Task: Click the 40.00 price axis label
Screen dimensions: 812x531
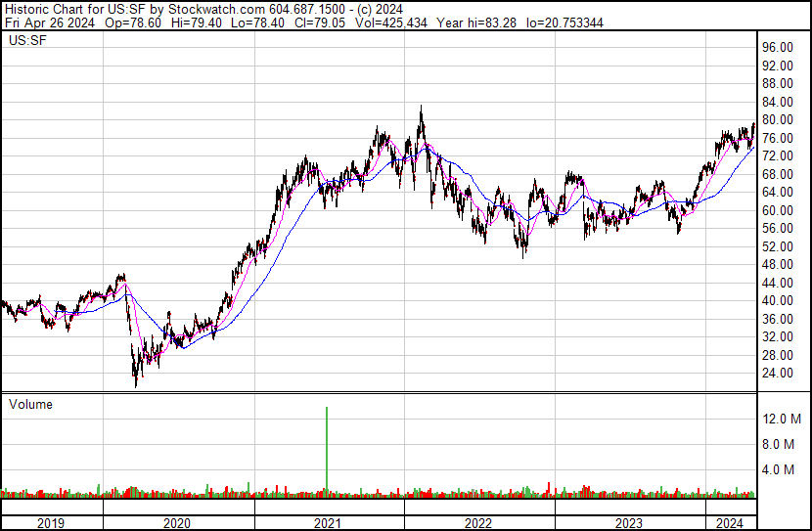Action: [778, 301]
